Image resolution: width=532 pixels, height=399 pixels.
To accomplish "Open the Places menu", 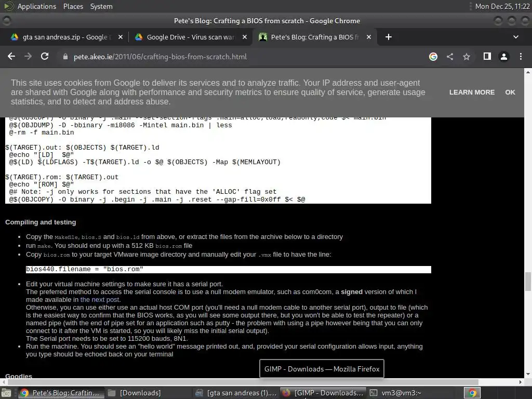I will click(73, 6).
